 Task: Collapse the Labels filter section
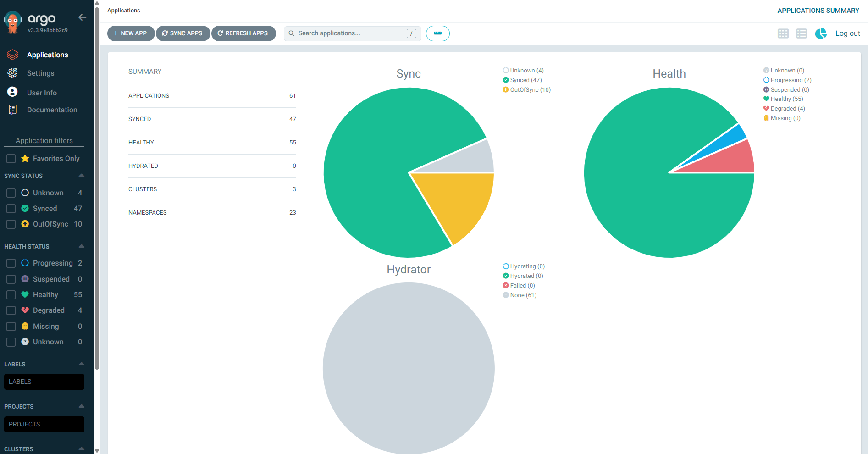click(82, 364)
